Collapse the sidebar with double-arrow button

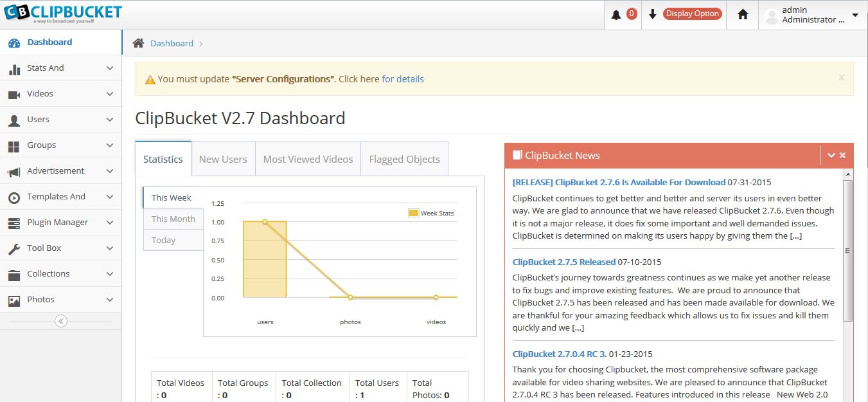pyautogui.click(x=61, y=321)
